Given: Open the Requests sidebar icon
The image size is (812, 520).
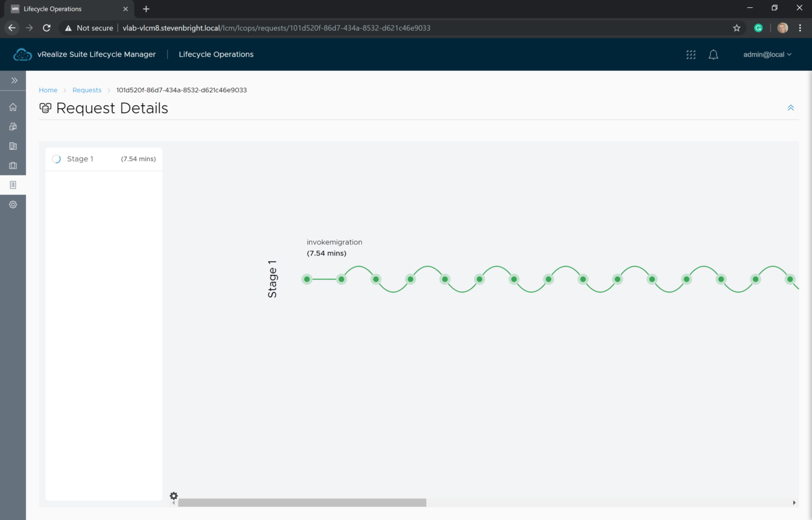Looking at the screenshot, I should [13, 185].
